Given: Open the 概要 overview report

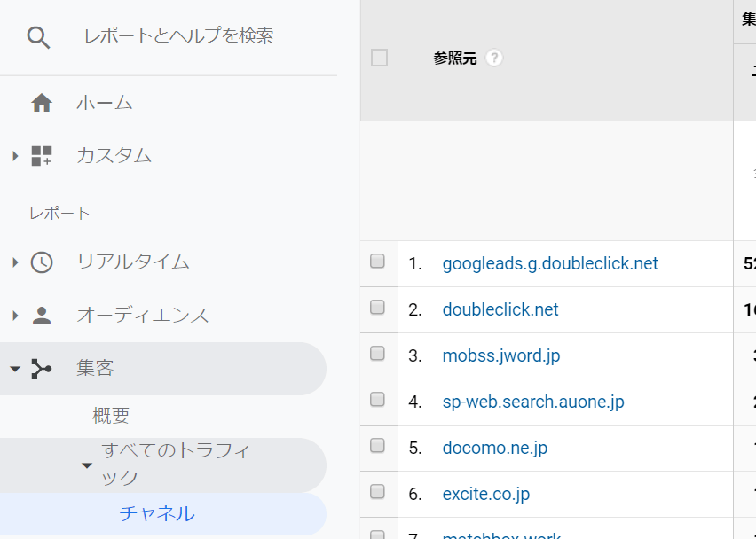Looking at the screenshot, I should (x=111, y=415).
